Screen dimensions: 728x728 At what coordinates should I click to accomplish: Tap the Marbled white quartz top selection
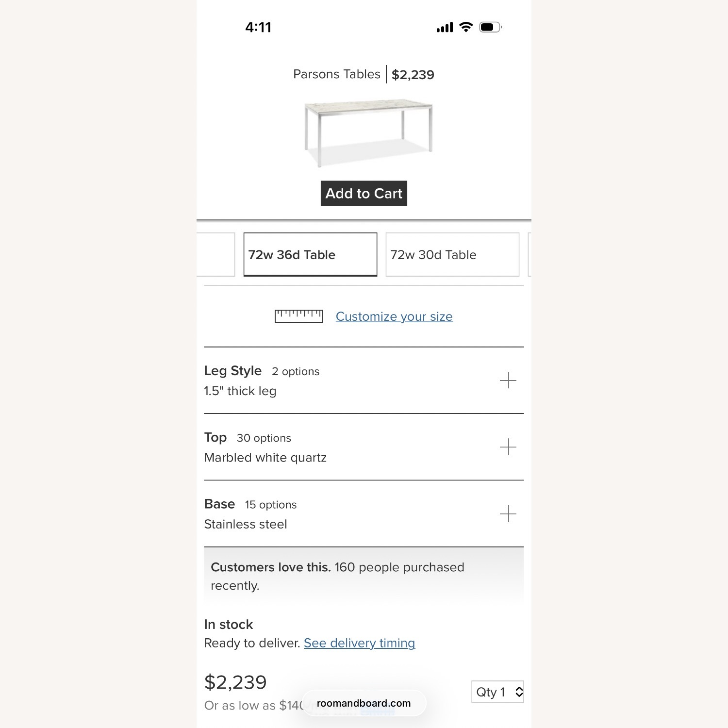click(x=265, y=458)
